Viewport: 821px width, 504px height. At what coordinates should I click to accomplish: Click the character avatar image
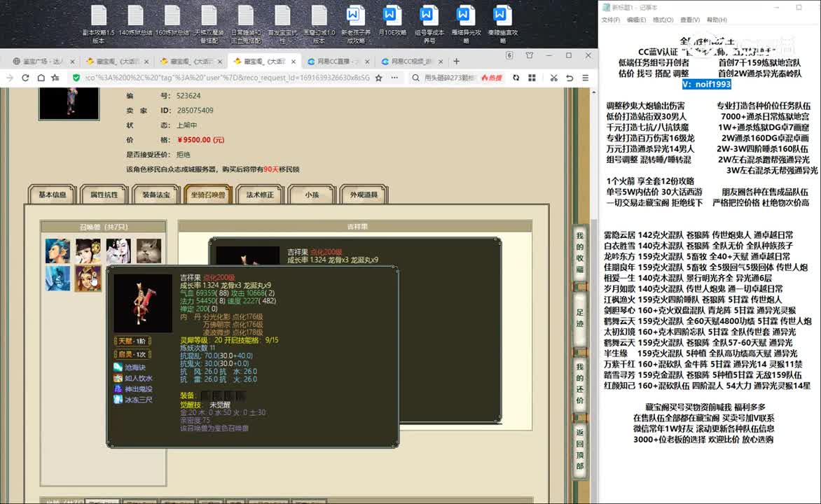point(69,104)
